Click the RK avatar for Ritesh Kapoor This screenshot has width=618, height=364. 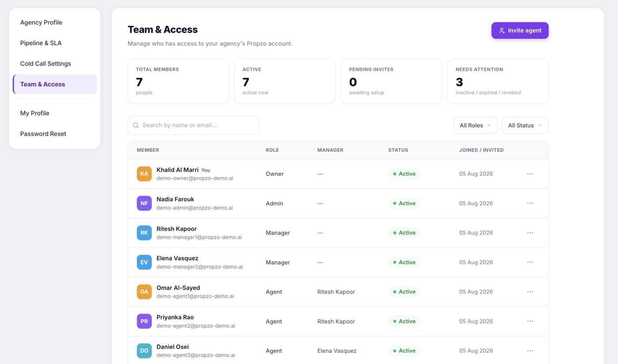[144, 233]
